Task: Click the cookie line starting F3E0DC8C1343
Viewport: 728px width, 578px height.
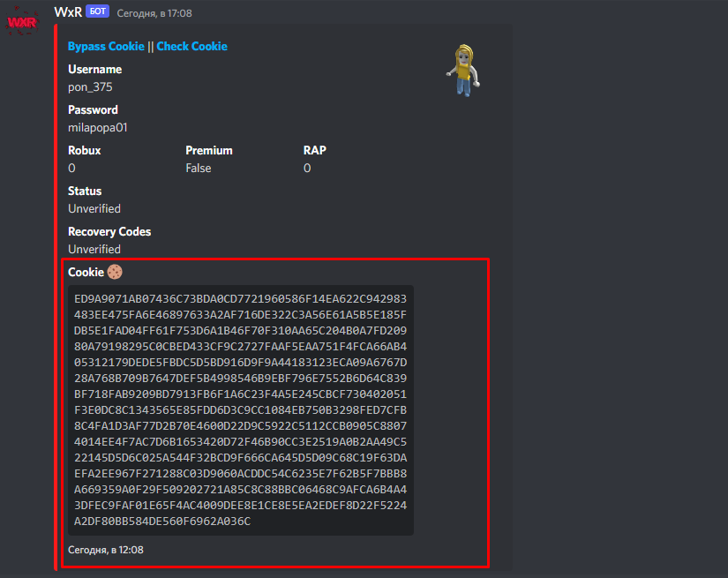Action: point(240,410)
